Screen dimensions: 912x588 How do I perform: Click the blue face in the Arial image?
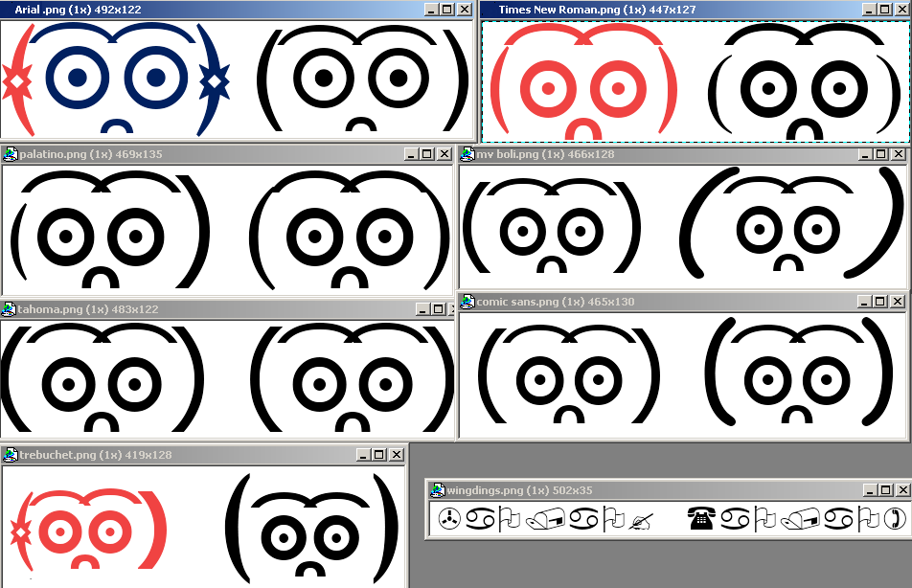[x=115, y=79]
